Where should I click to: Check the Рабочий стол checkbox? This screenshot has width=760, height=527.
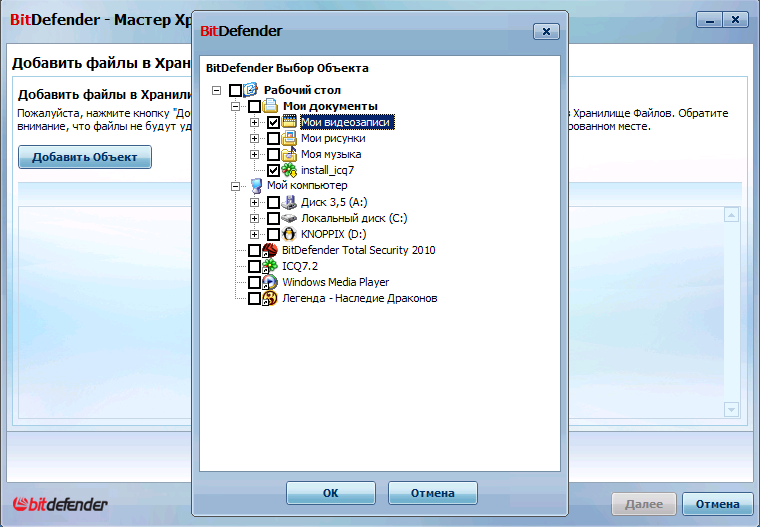(235, 91)
